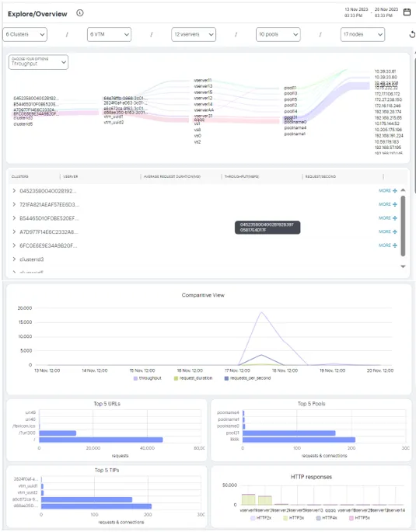Image resolution: width=416 pixels, height=532 pixels.
Task: Sort by the REQUEST/SECOND column header
Action: tap(320, 176)
